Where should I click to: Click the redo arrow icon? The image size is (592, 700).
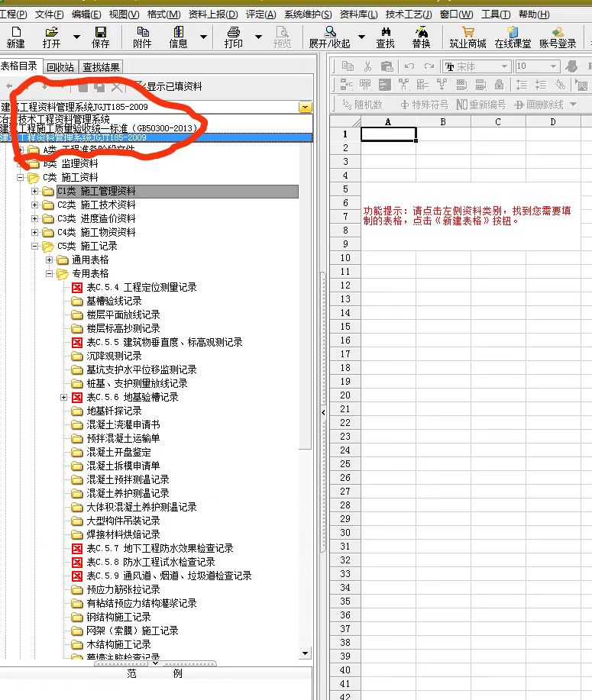pos(429,66)
